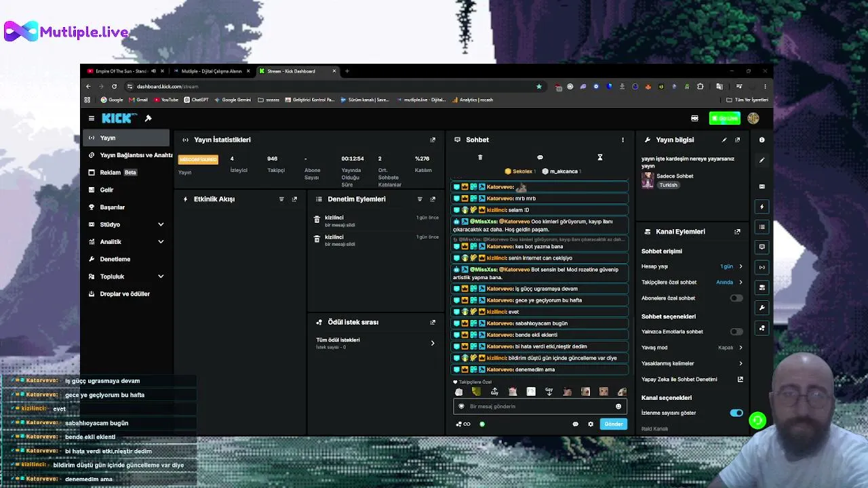Open Yasaklanmış kelimeler setting
868x488 pixels.
692,363
